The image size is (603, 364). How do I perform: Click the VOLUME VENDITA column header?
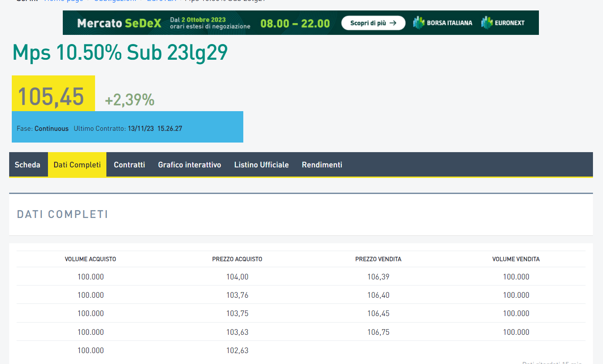(x=516, y=259)
